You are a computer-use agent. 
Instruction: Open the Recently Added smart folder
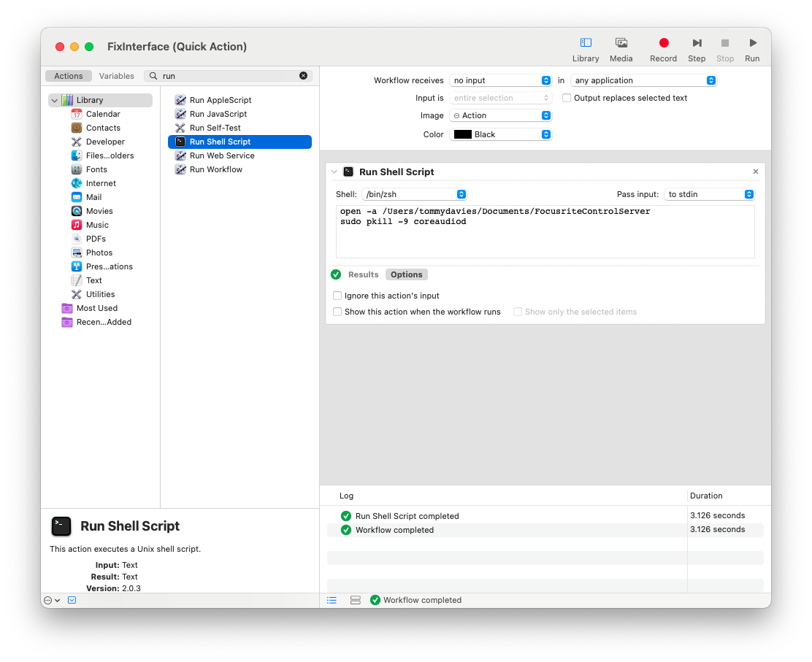point(104,322)
